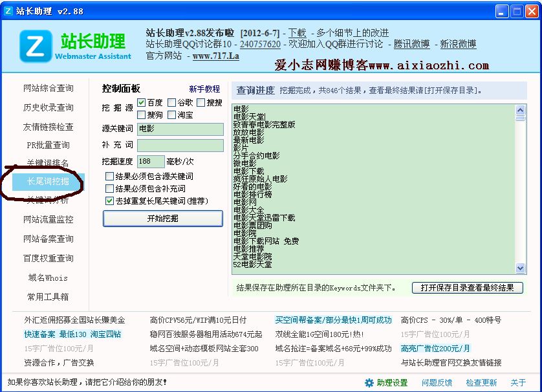This screenshot has height=392, width=542.
Task: Open the 长尾词挖掘 tab
Action: click(x=49, y=181)
